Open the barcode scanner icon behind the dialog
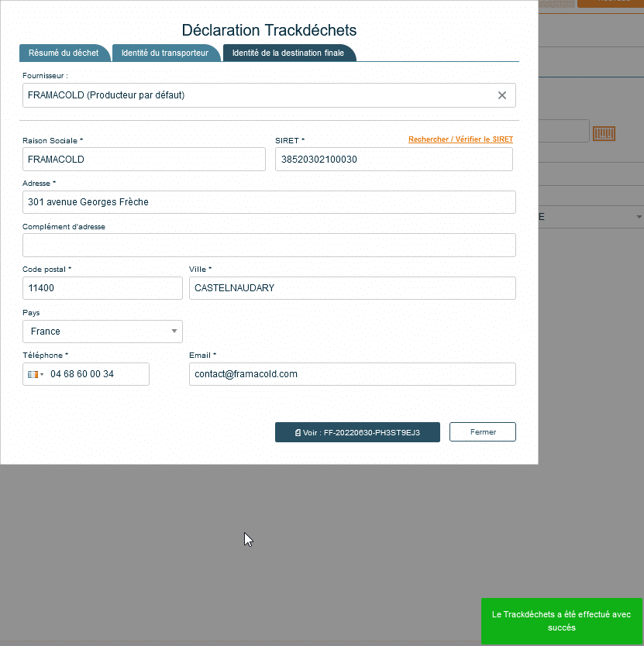The image size is (644, 646). 604,133
